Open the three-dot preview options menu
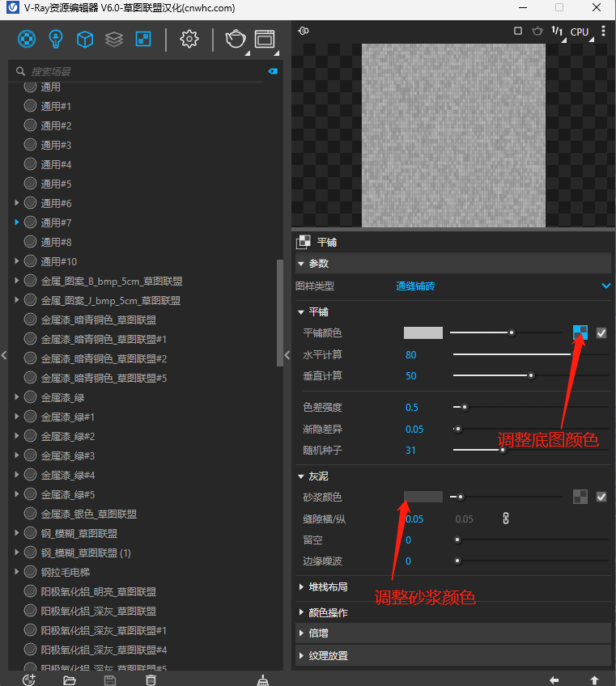The height and width of the screenshot is (686, 616). (603, 31)
